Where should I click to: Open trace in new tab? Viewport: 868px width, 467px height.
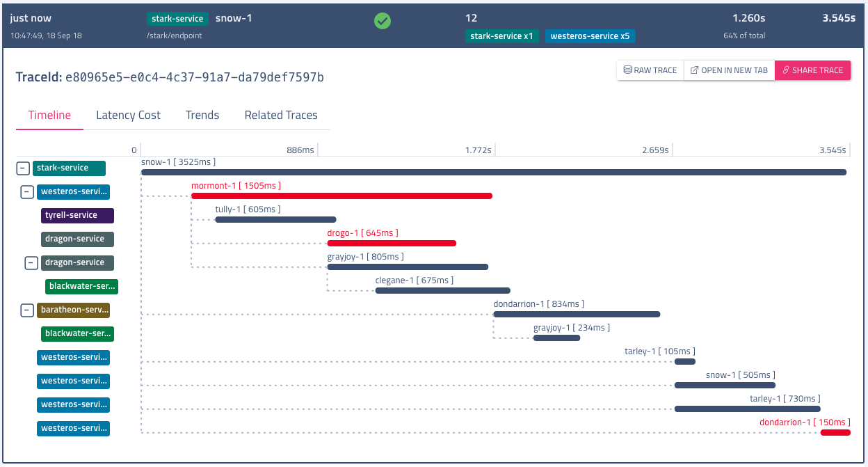tap(729, 70)
